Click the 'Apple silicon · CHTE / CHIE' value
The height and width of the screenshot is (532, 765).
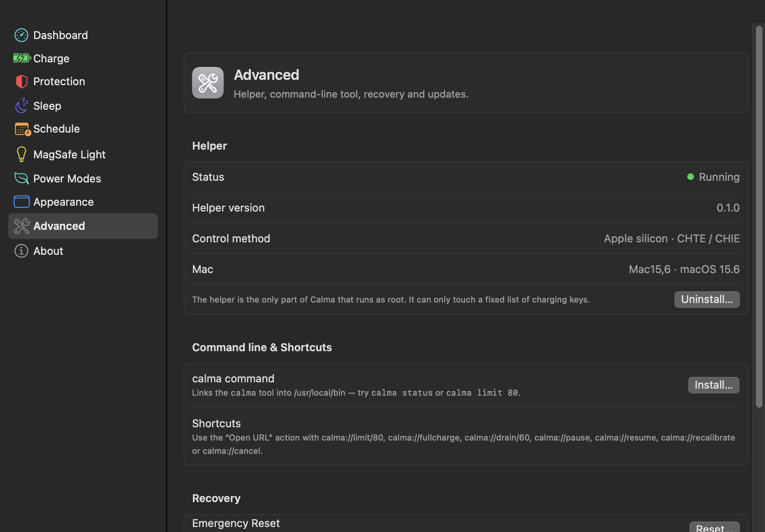pyautogui.click(x=672, y=239)
